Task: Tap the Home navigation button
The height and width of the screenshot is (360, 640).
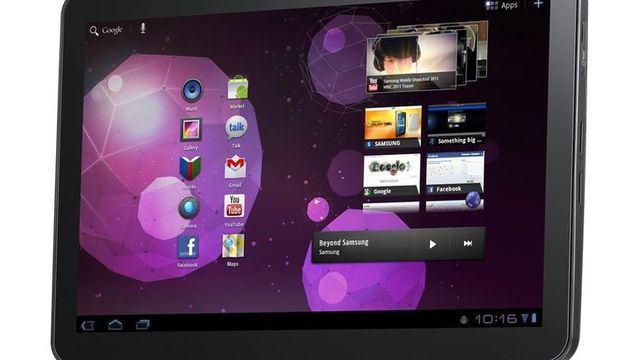Action: coord(115,325)
